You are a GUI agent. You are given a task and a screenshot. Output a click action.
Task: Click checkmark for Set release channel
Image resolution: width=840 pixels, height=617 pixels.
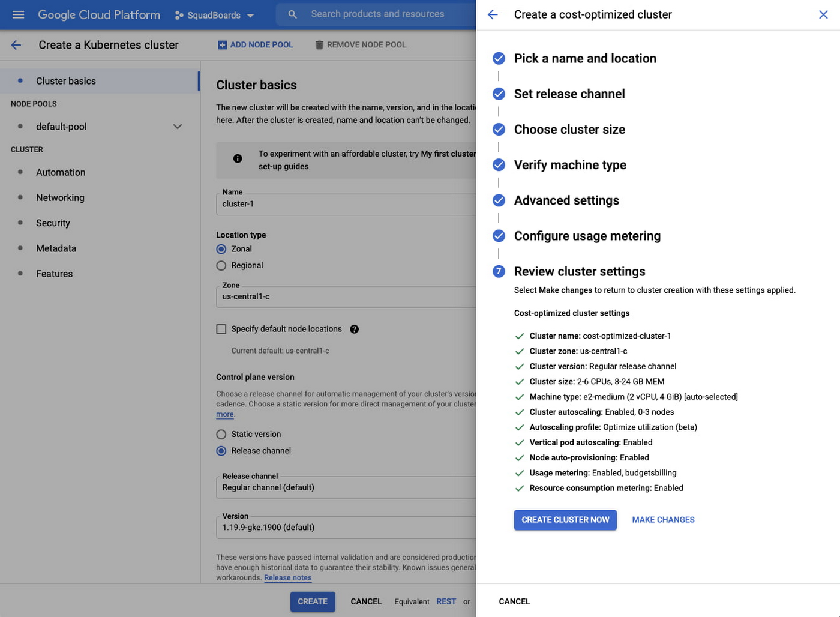click(499, 94)
